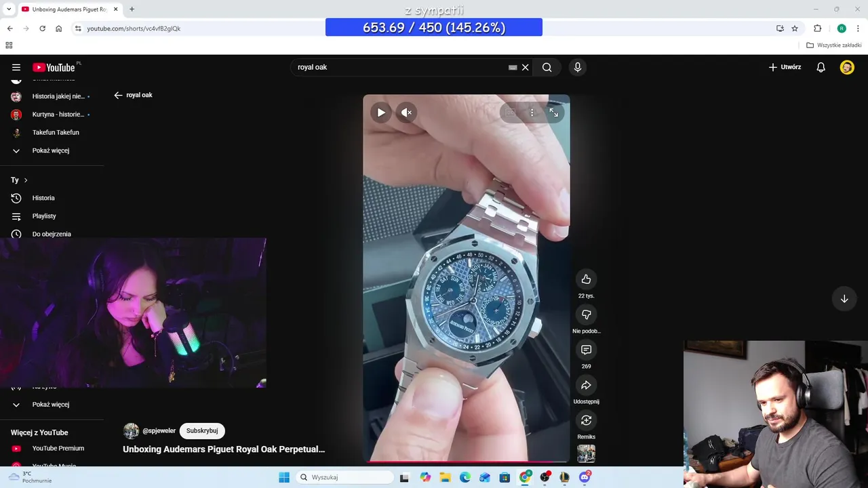The width and height of the screenshot is (868, 488).
Task: Play the Shorts video
Action: coord(381,113)
